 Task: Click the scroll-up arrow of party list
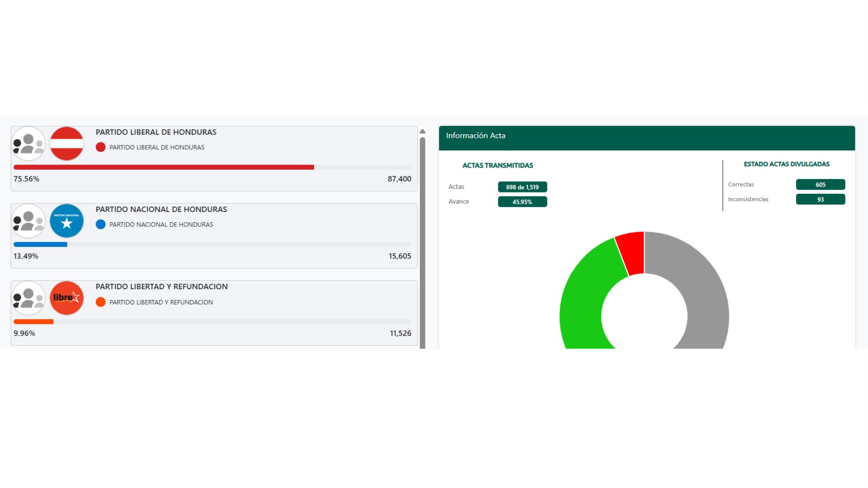tap(423, 131)
